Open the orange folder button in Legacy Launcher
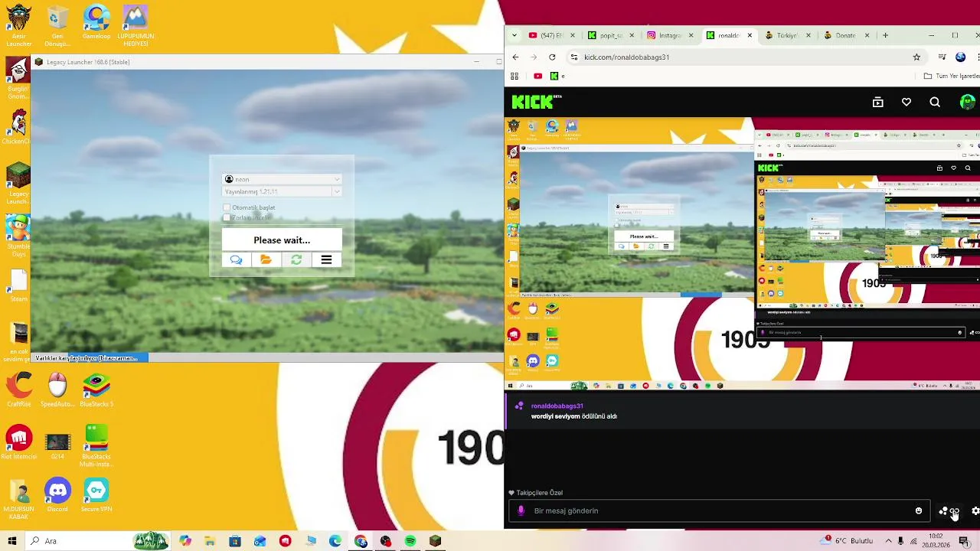The width and height of the screenshot is (980, 551). (266, 260)
